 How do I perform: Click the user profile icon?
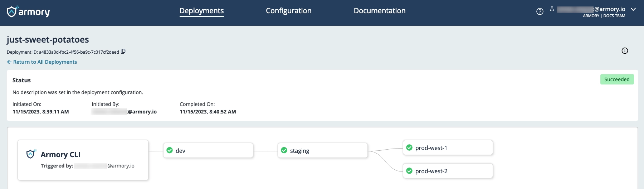(552, 9)
